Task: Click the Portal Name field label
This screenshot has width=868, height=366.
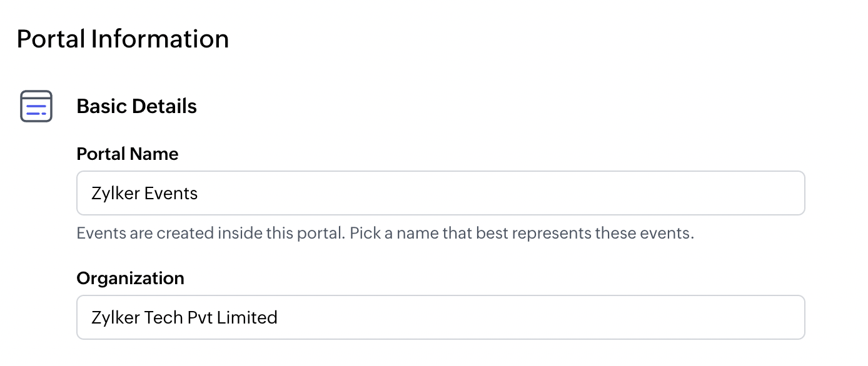Action: click(127, 154)
